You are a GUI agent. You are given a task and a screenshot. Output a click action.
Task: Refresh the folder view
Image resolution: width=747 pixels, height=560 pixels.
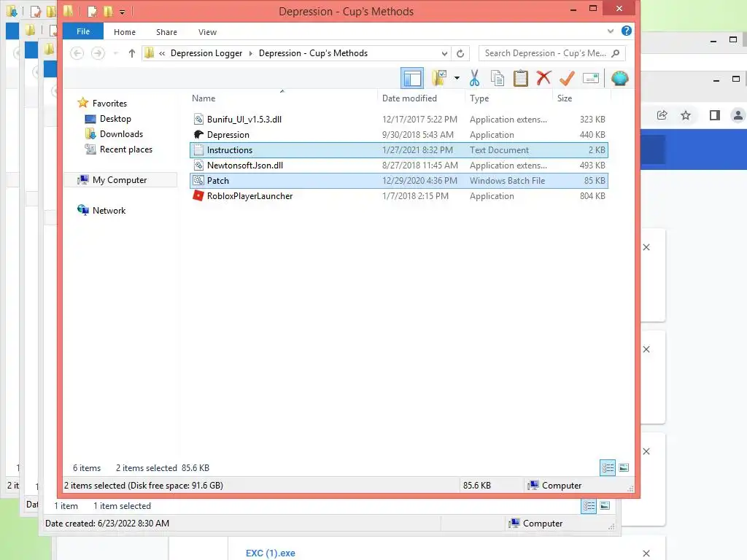click(460, 53)
